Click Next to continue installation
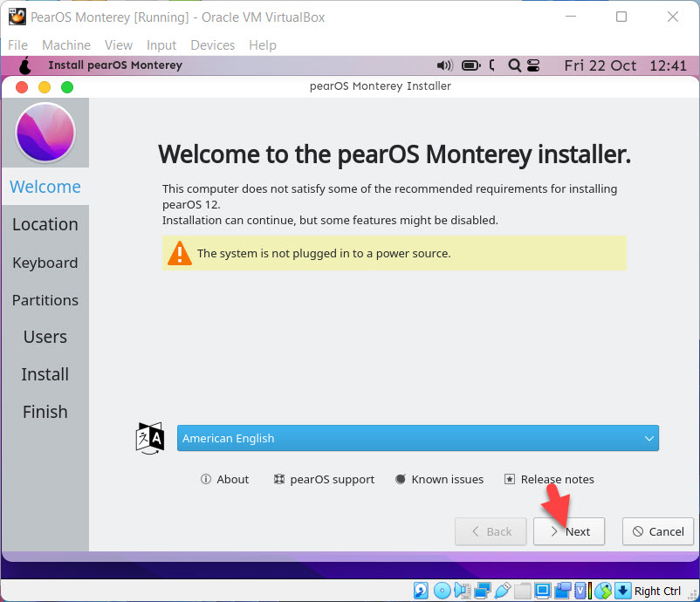 tap(569, 531)
